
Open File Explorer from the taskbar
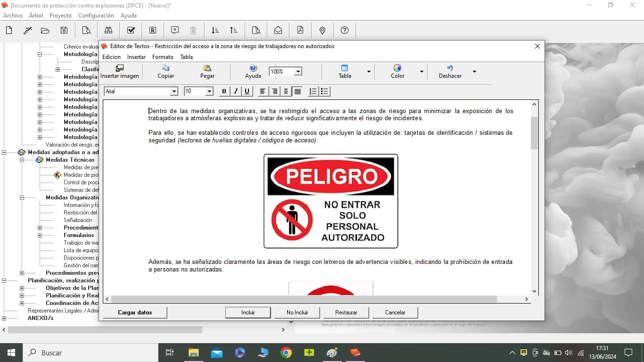[194, 353]
